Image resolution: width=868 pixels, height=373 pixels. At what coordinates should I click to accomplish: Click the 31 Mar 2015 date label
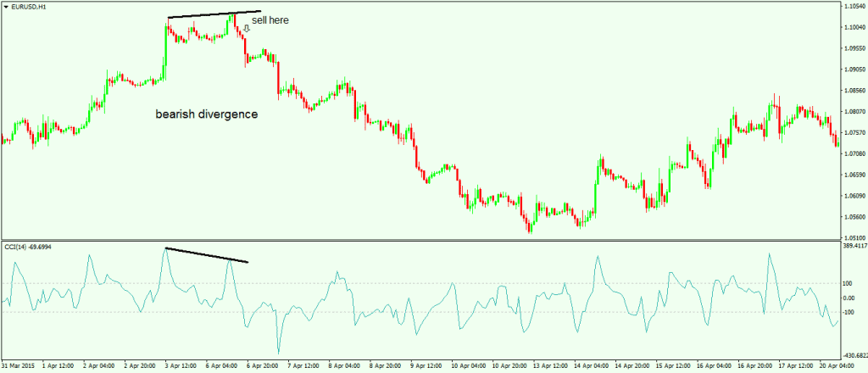[x=17, y=367]
